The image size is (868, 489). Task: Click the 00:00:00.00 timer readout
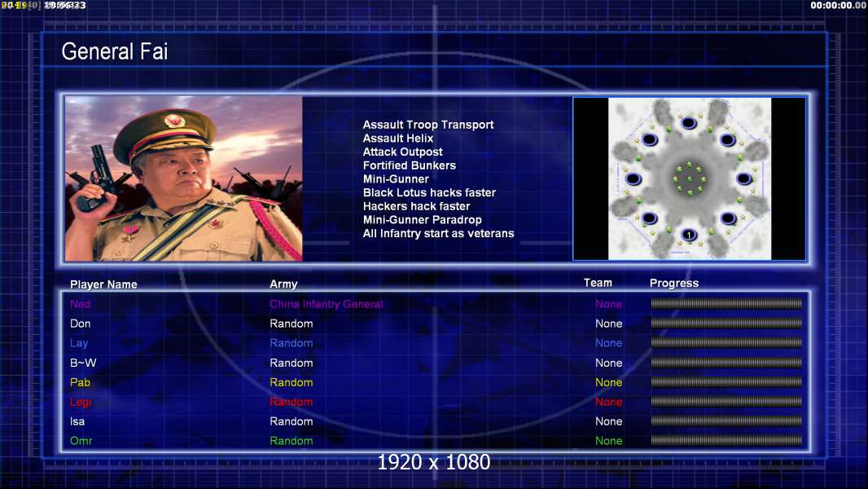[838, 6]
